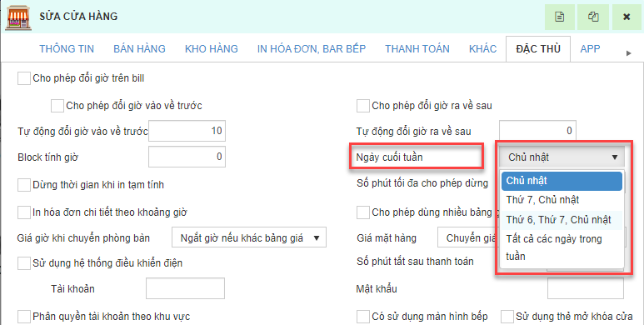
Task: Click Tự động đổi giờ ra về sau field
Action: 537,131
